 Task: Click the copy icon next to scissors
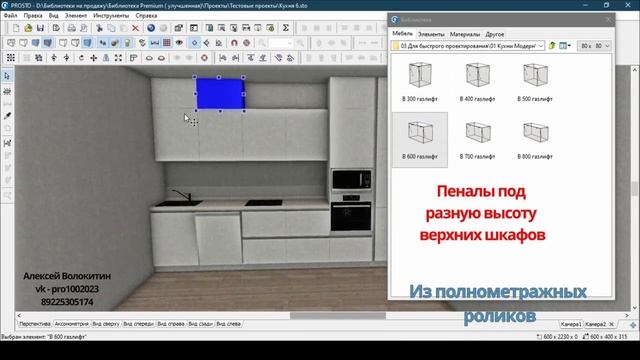[111, 28]
